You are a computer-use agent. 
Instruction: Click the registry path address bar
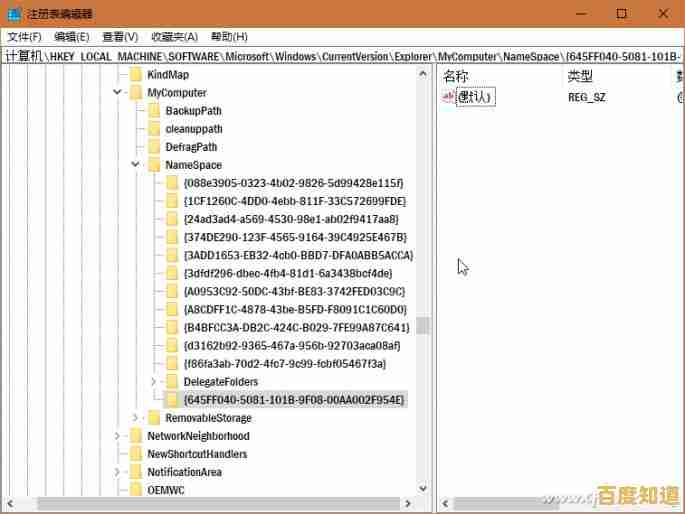(x=340, y=56)
